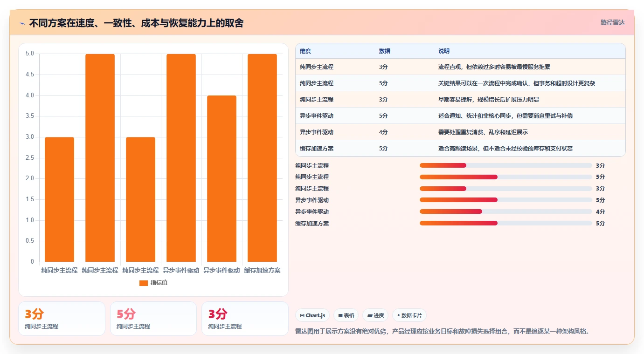This screenshot has height=354, width=644.
Task: Select the 进度 chip
Action: (375, 315)
